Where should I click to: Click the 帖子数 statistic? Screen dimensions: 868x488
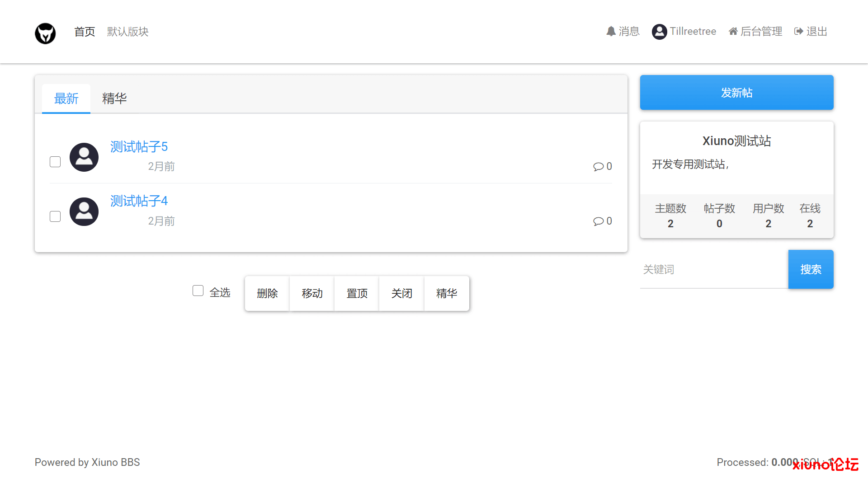tap(719, 216)
